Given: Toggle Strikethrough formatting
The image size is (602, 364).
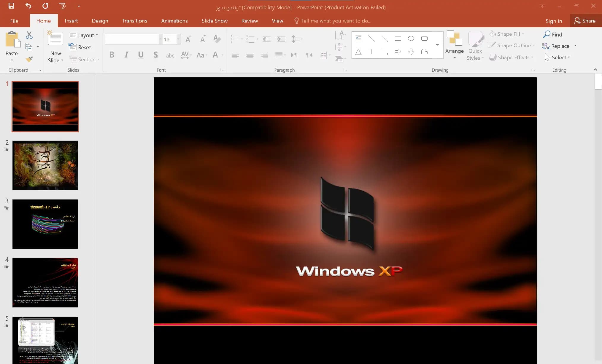Looking at the screenshot, I should coord(170,55).
